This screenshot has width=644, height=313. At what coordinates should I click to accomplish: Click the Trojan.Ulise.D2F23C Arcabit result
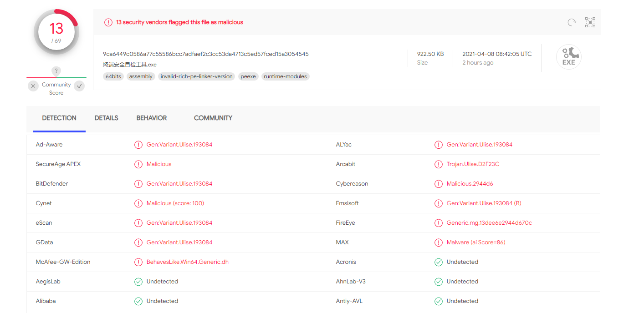pyautogui.click(x=473, y=164)
